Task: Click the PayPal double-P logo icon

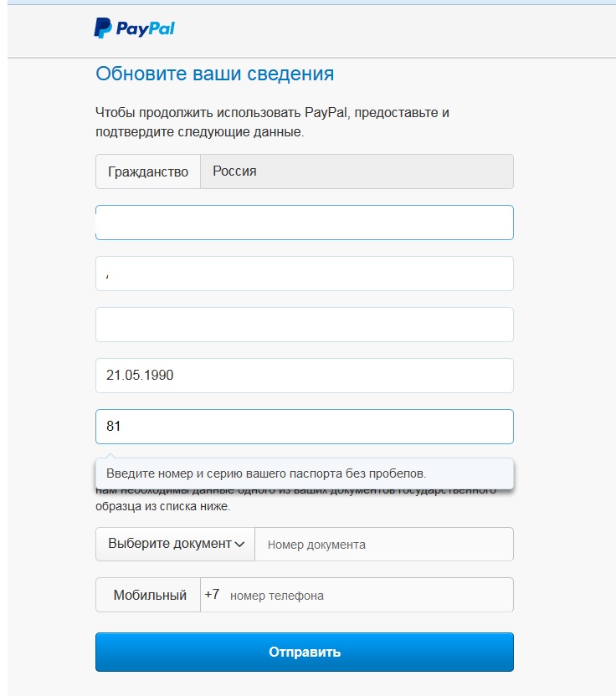Action: coord(103,28)
